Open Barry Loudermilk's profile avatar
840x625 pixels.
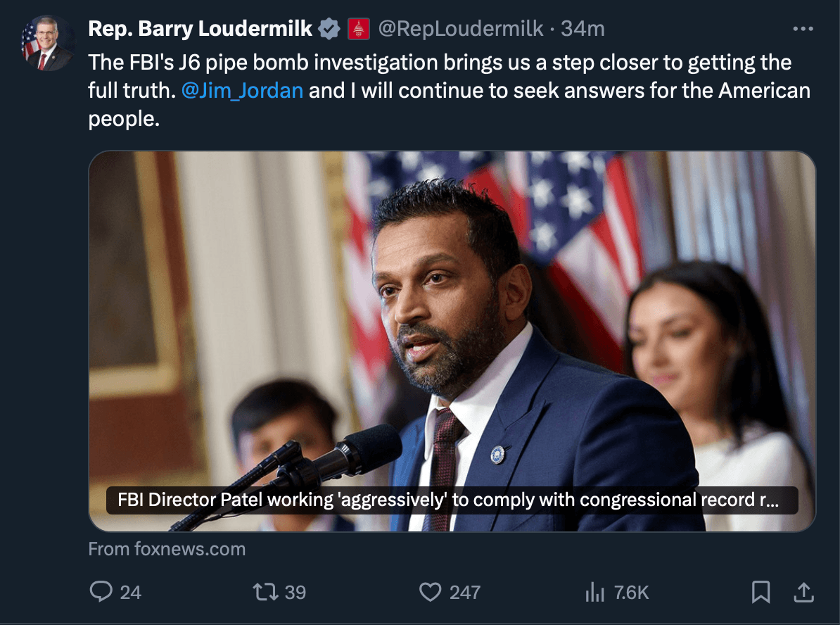pos(48,43)
